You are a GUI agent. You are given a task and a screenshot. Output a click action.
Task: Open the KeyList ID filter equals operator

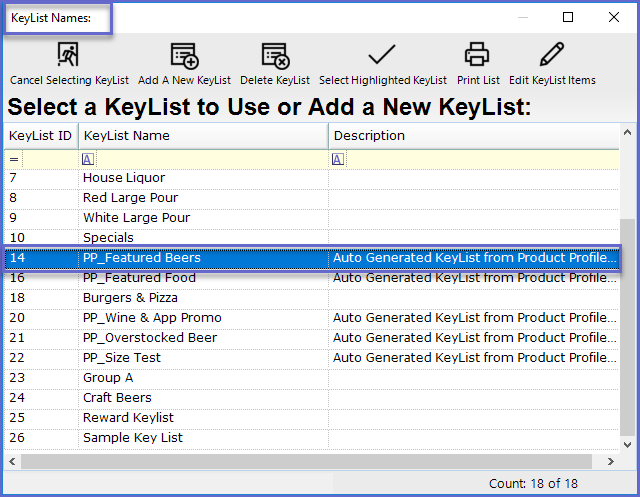point(14,159)
